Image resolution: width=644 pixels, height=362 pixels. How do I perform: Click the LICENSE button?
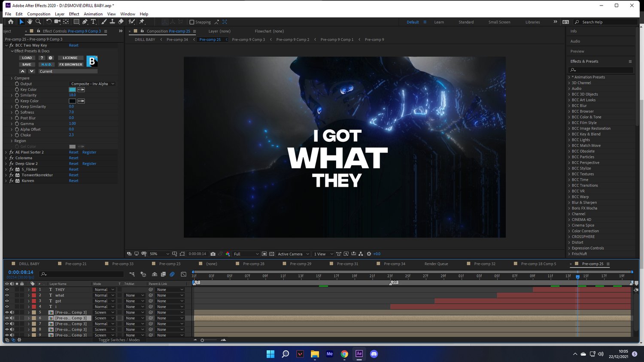(x=70, y=58)
